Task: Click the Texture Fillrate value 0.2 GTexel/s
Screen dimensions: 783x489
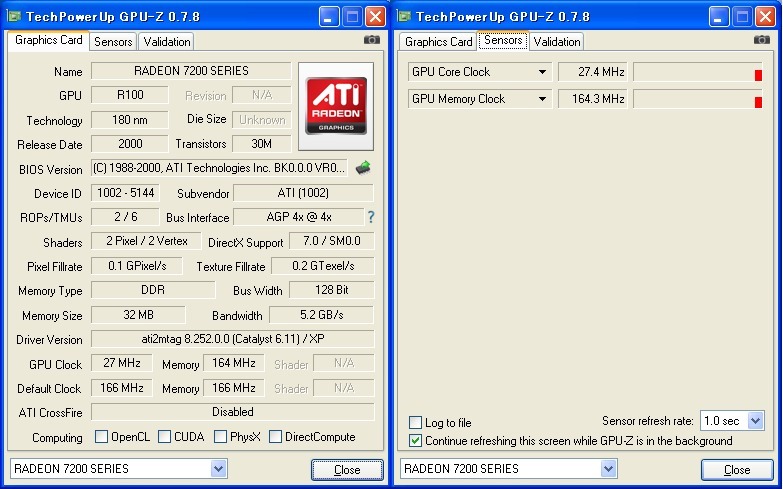Action: click(323, 266)
